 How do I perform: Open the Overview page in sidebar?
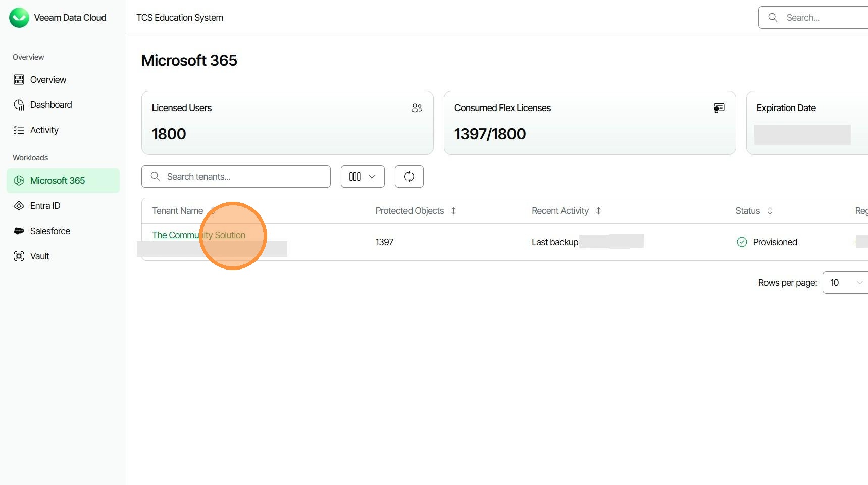(x=63, y=80)
